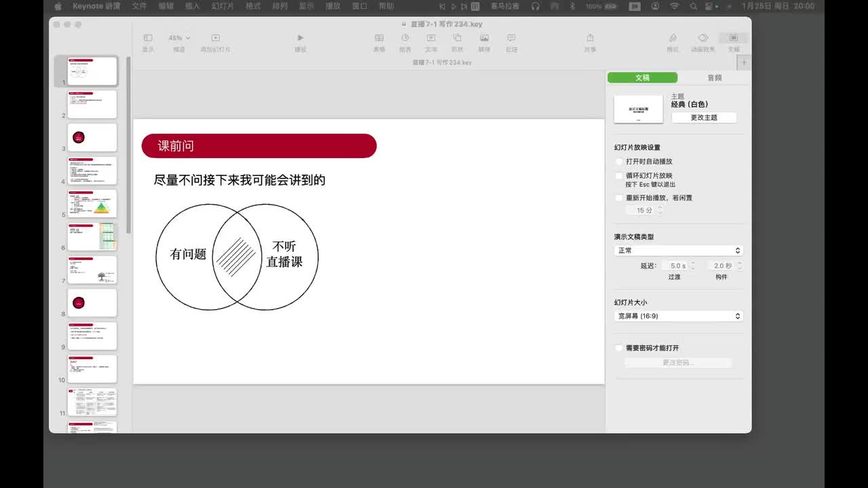Click the 经典 (白色) theme preview thumbnail
The width and height of the screenshot is (868, 488).
click(638, 109)
